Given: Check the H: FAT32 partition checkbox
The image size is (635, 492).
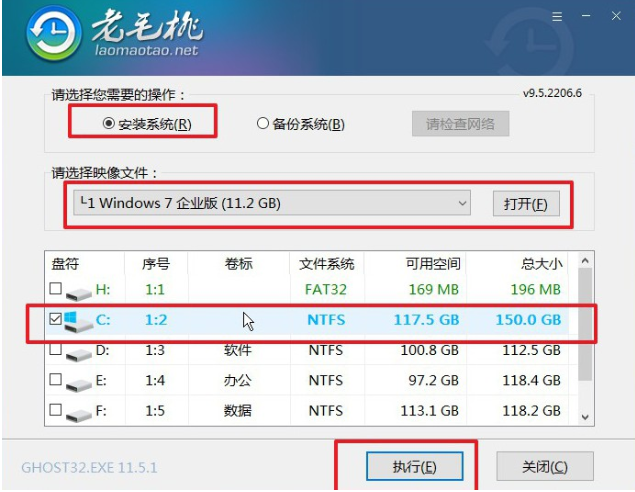Looking at the screenshot, I should tap(55, 288).
